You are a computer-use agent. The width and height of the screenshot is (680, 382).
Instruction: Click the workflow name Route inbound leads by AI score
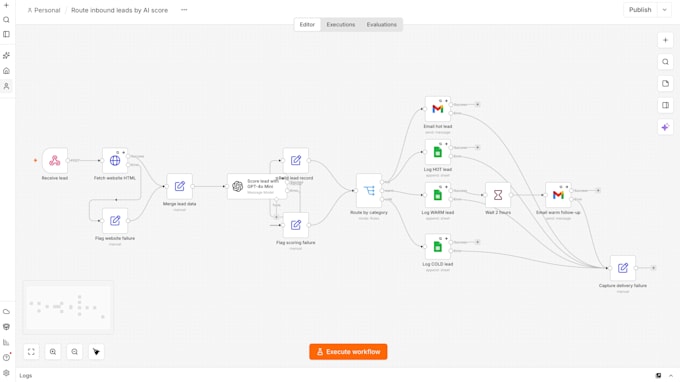tap(119, 10)
